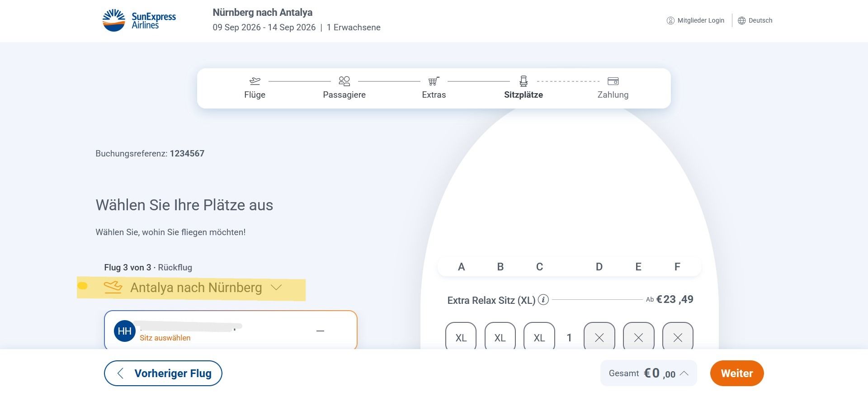This screenshot has width=868, height=397.
Task: Expand the Gesamt price summary chevron
Action: [684, 373]
